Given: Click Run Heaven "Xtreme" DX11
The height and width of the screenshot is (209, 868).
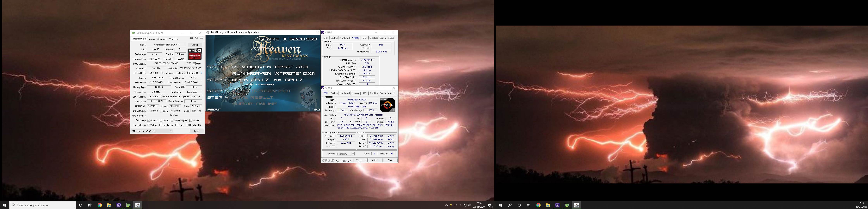Looking at the screenshot, I should (274, 73).
